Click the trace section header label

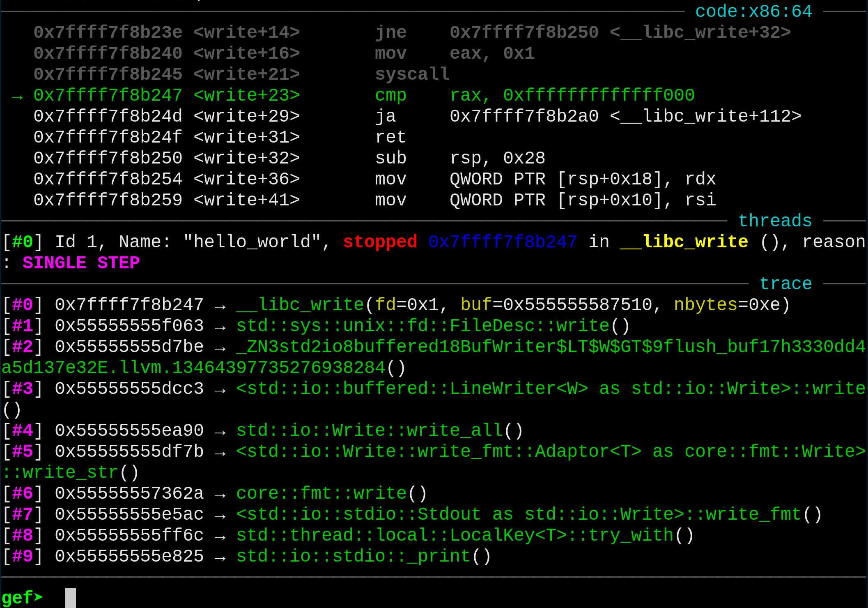point(785,283)
